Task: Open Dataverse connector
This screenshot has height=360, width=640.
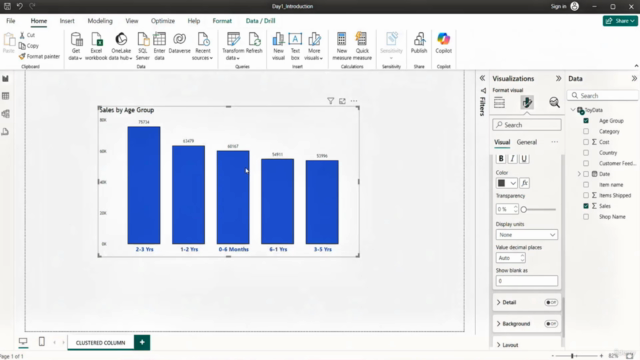Action: (x=180, y=43)
